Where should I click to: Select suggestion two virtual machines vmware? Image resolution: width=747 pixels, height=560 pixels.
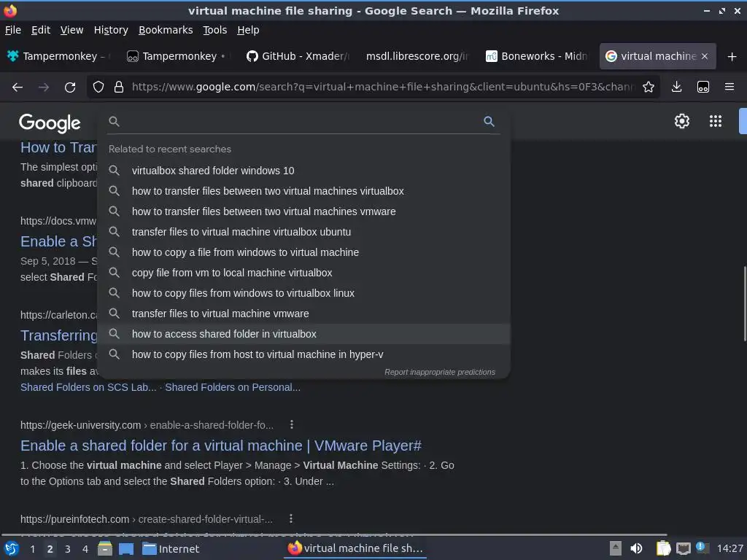tap(303, 211)
